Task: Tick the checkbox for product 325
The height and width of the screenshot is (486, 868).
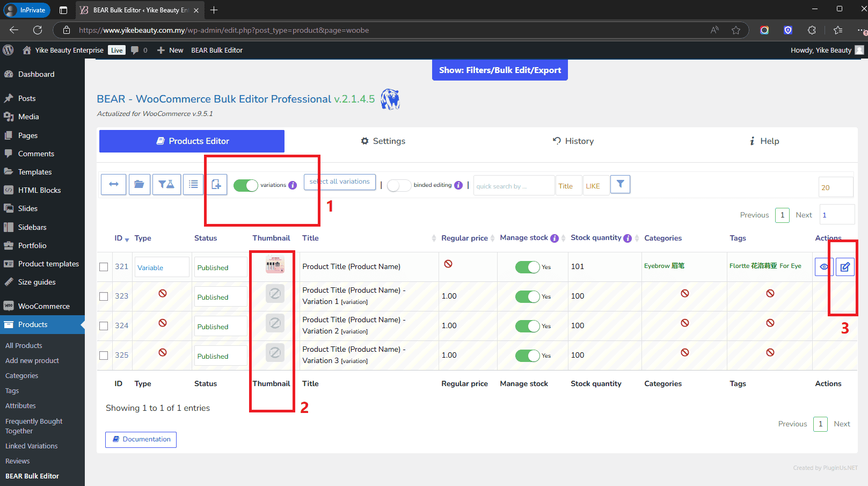Action: tap(104, 356)
